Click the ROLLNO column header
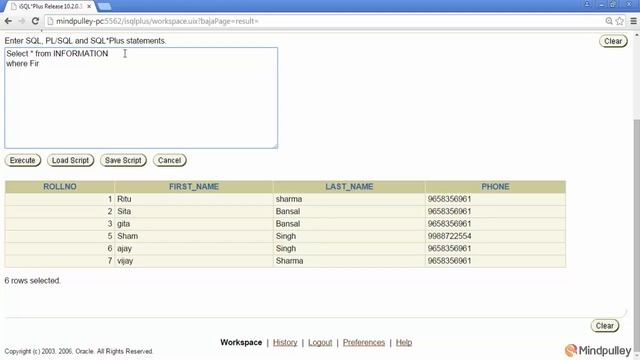Image resolution: width=640 pixels, height=360 pixels. point(60,187)
